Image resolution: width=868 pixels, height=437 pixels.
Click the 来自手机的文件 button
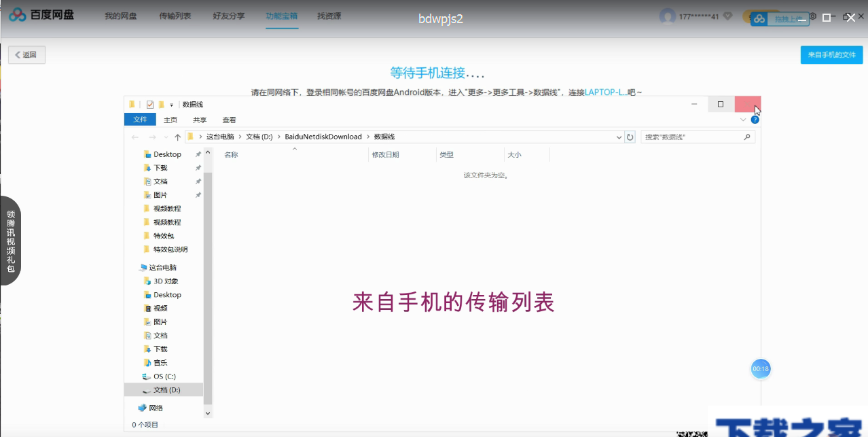831,54
